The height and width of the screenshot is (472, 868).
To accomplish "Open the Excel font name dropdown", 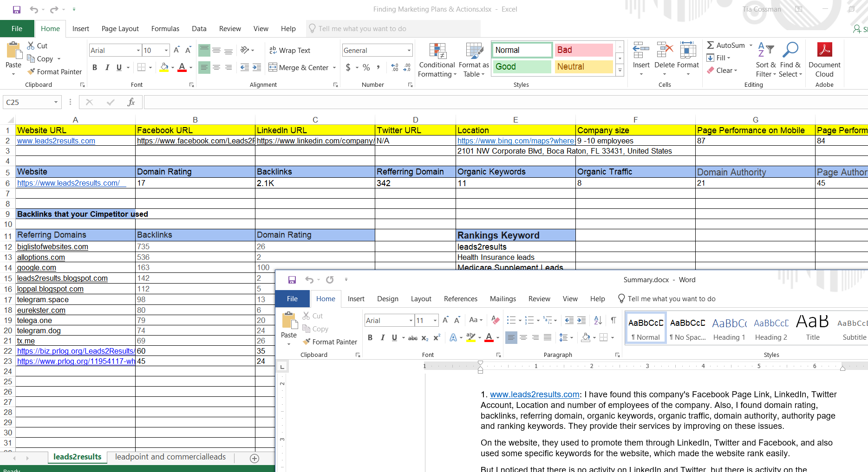I will pos(138,50).
